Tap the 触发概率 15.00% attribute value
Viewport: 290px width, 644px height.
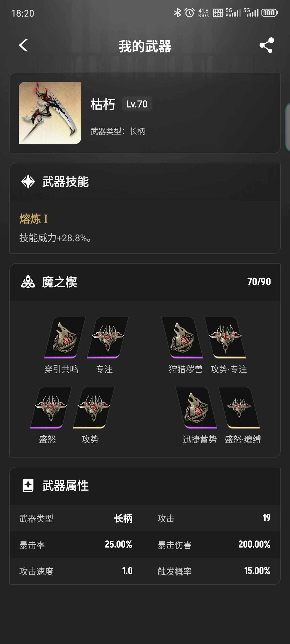click(x=257, y=571)
